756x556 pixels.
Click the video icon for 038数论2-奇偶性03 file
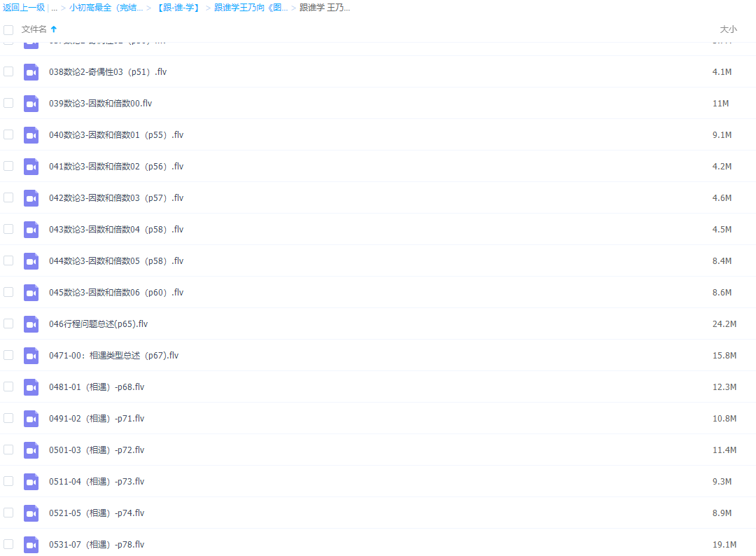tap(31, 71)
